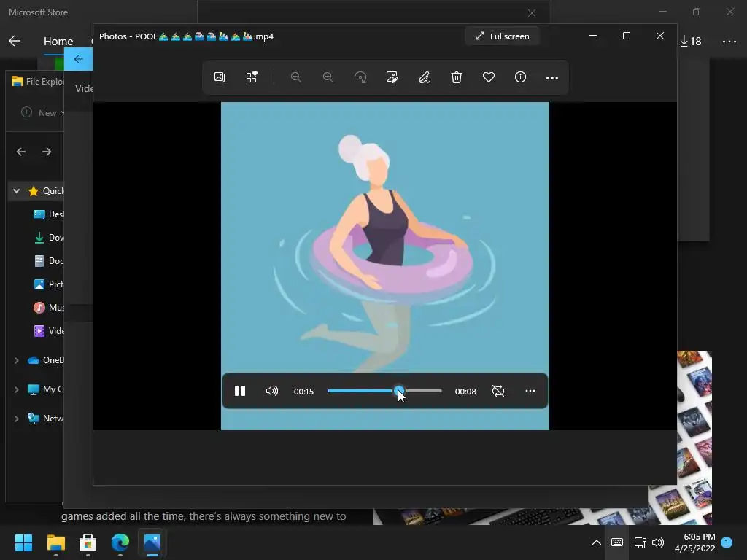This screenshot has height=560, width=747.
Task: Mute the video volume speaker icon
Action: [x=271, y=391]
